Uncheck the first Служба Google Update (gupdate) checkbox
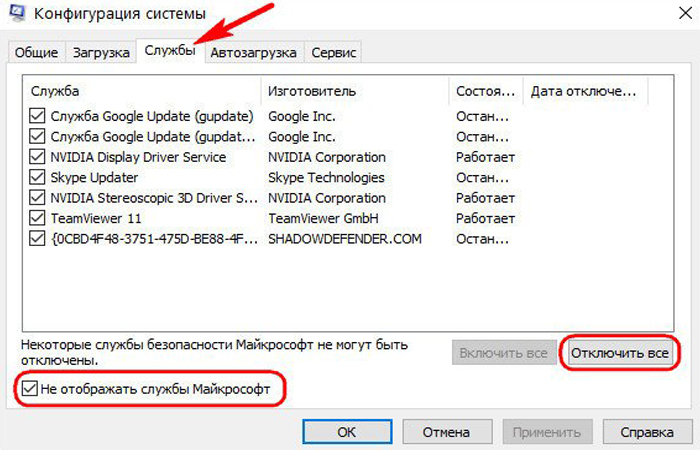Screen dimensions: 700x450 click(38, 116)
